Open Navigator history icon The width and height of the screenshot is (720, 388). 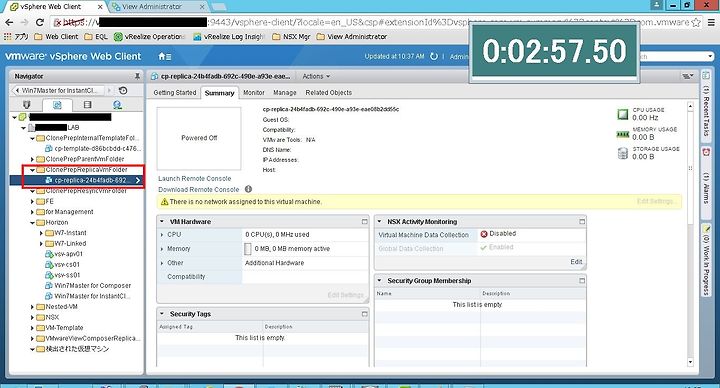coord(123,90)
